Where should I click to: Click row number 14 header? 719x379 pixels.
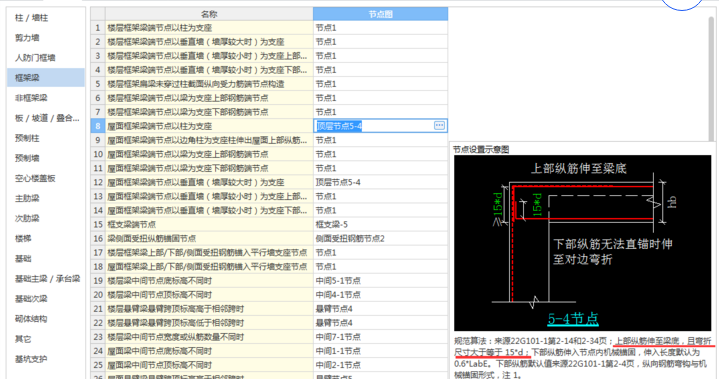(98, 210)
